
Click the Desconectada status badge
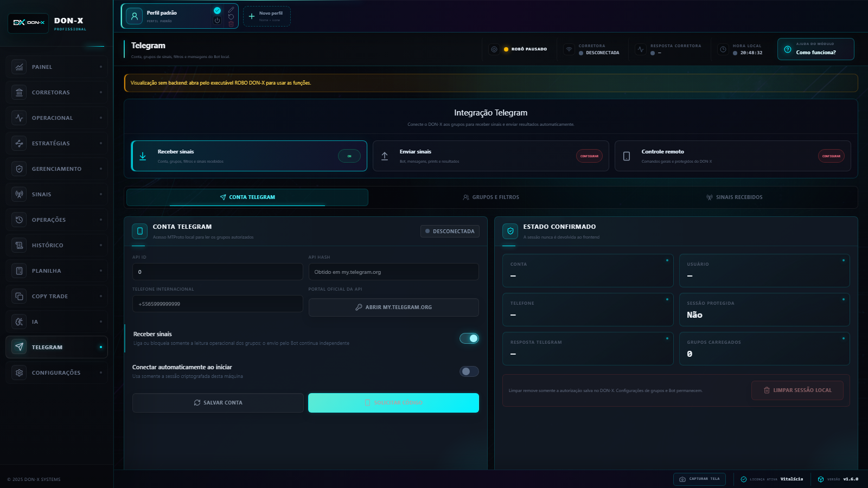(450, 232)
